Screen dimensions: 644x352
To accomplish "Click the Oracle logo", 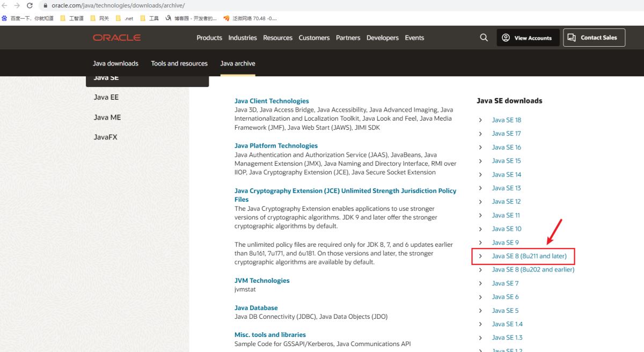I will [116, 38].
